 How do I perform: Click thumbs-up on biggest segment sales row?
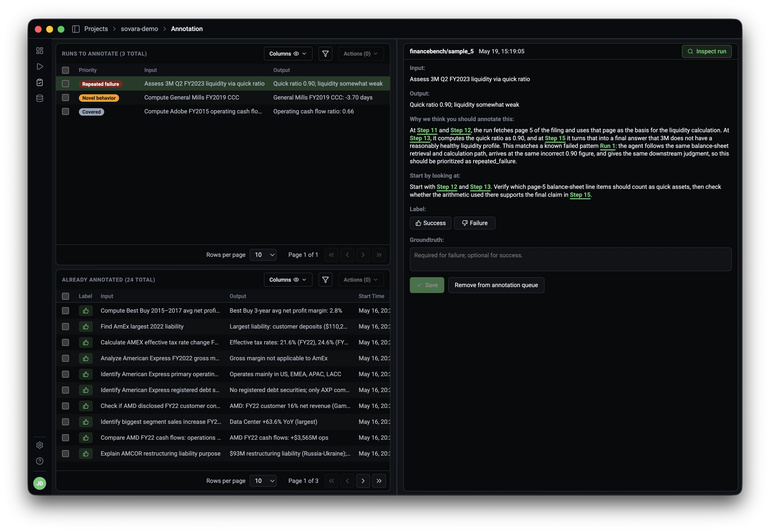pyautogui.click(x=86, y=422)
